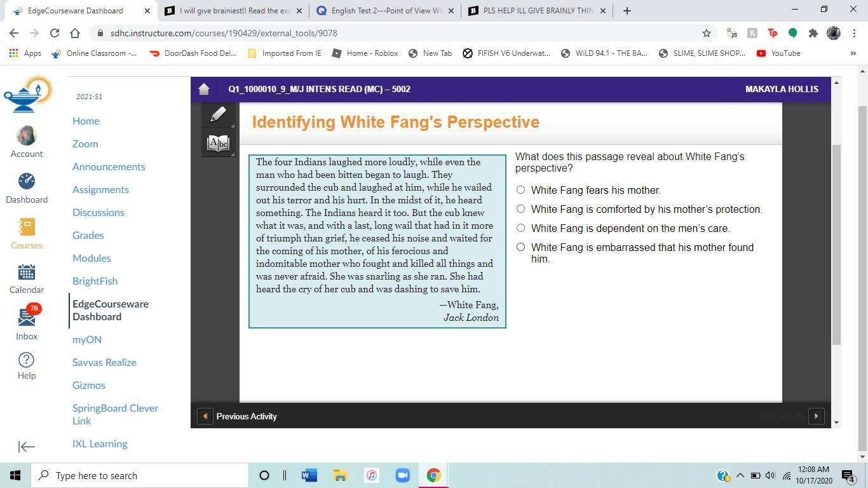The image size is (868, 488).
Task: Open the DoorDash Food Delivery bookmark
Action: point(193,53)
